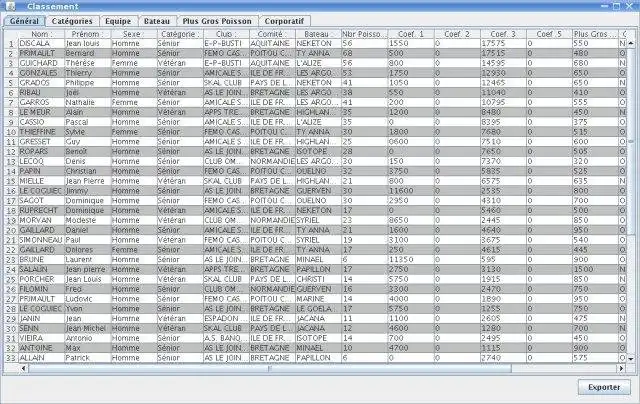Click the Sexe column header

click(x=133, y=34)
